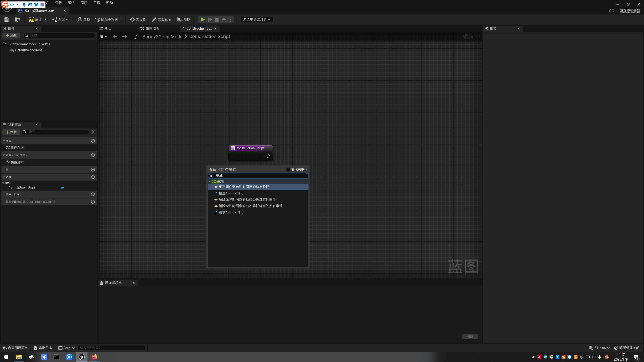Toggle the Context Sensitive checkbox

click(288, 169)
